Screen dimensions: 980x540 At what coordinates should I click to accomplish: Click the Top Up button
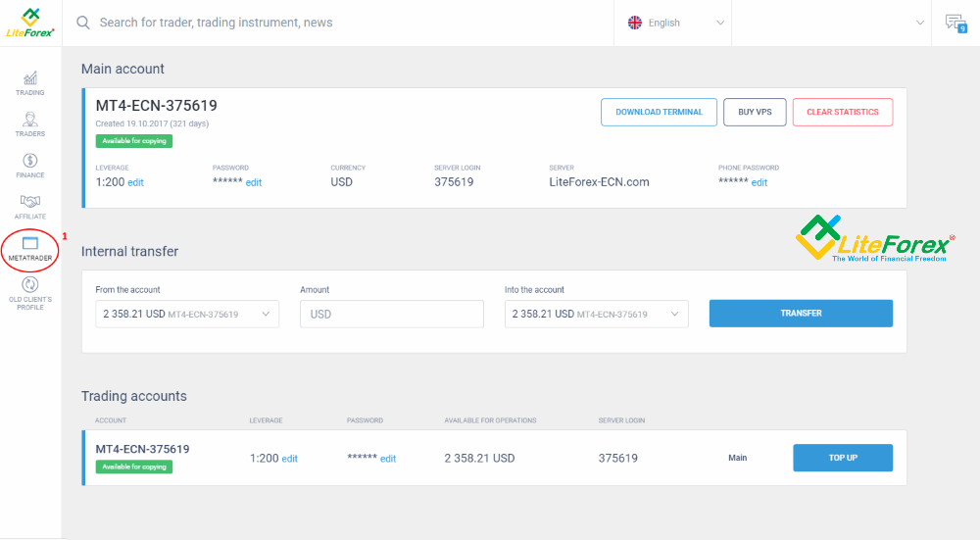point(843,458)
